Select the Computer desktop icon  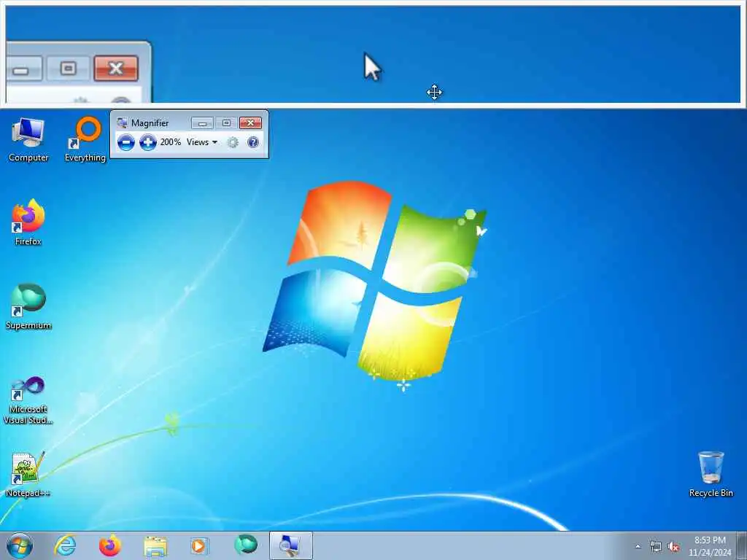28,139
